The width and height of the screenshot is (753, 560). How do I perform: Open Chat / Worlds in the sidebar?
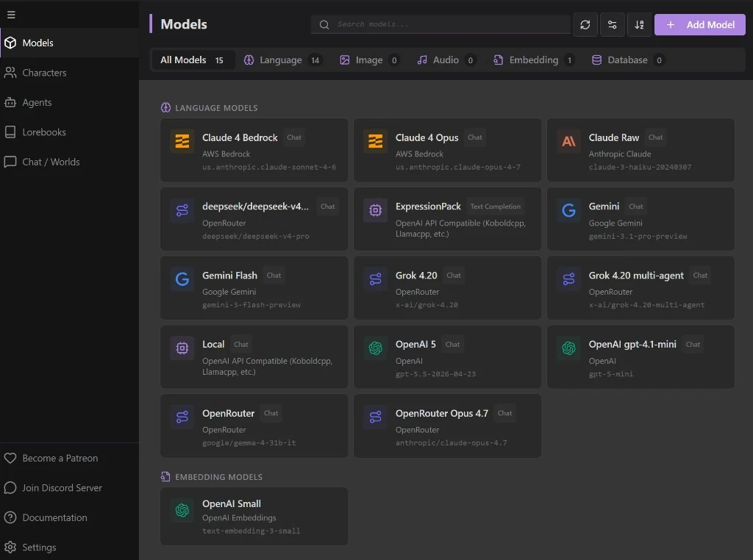coord(70,162)
